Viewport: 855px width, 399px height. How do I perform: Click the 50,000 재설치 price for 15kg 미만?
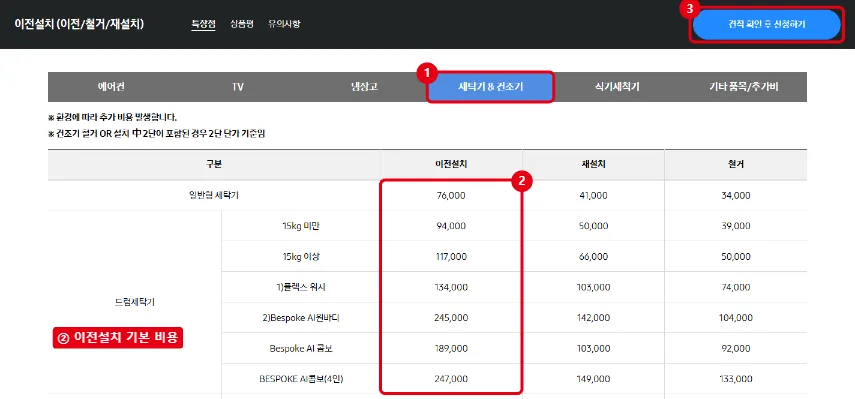click(x=593, y=226)
